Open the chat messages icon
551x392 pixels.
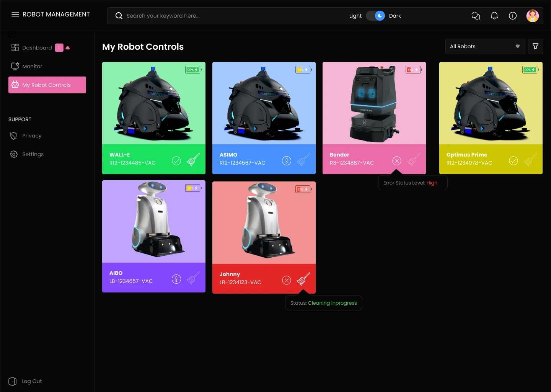coord(476,16)
